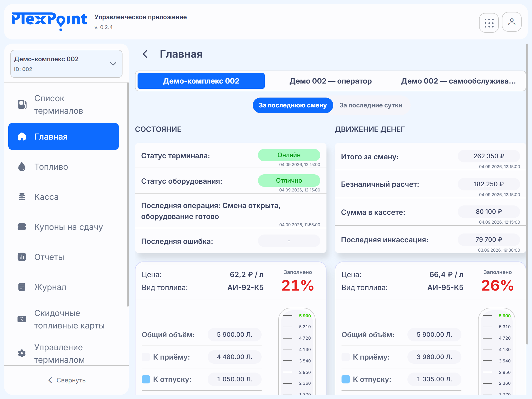The image size is (532, 399).
Task: Click the percent card icon for discount cards
Action: pos(22,319)
